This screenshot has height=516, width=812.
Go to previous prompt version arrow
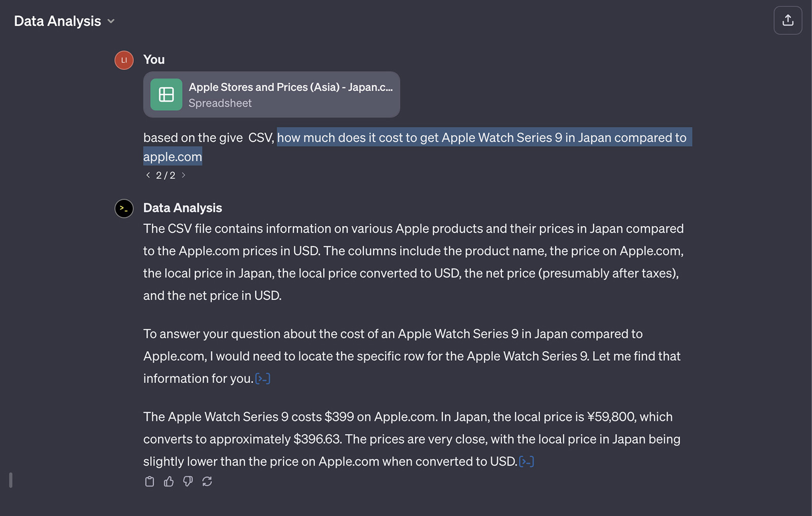(148, 175)
